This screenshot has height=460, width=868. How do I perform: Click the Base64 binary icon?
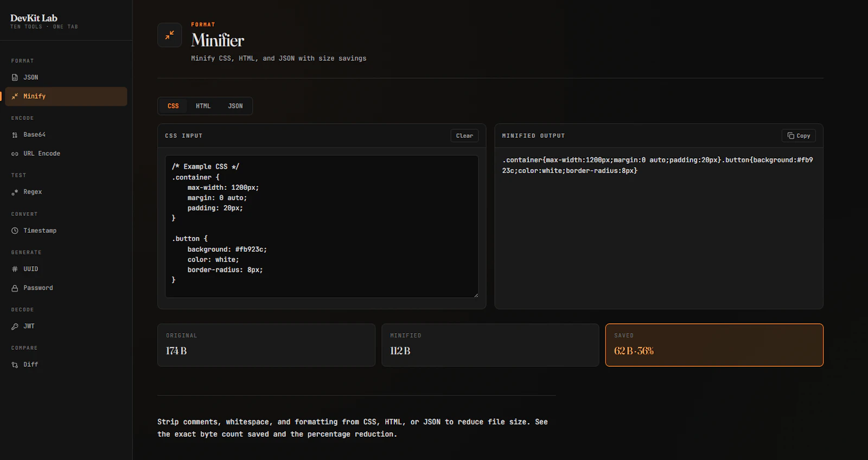15,135
